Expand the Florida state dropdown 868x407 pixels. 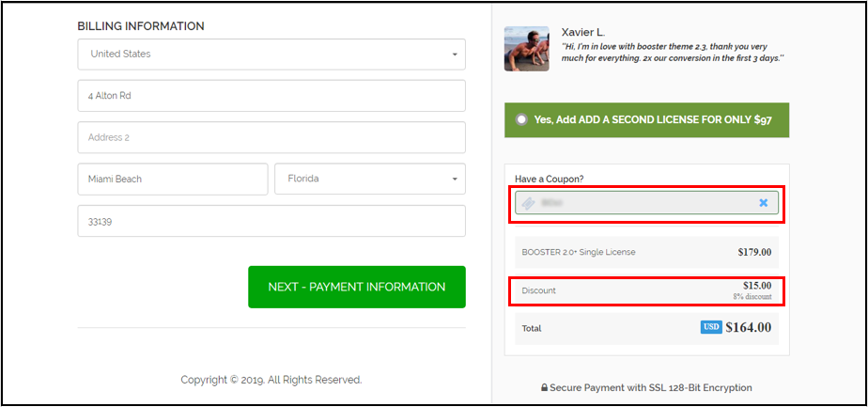click(370, 179)
